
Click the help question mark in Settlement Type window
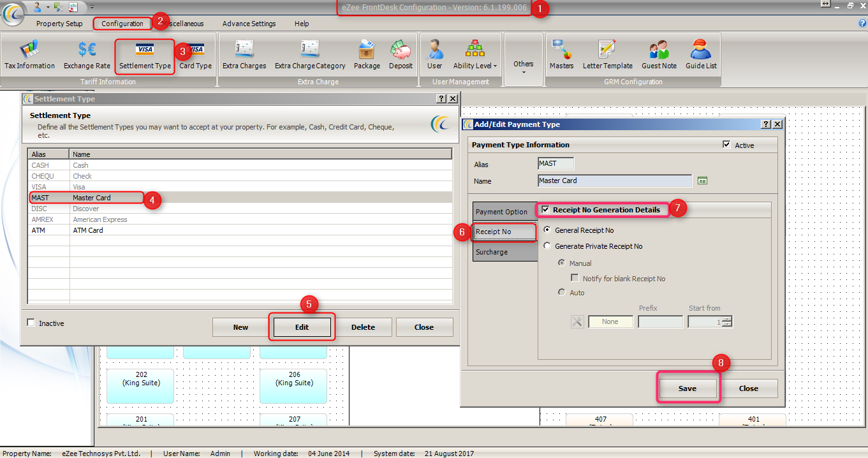(441, 99)
